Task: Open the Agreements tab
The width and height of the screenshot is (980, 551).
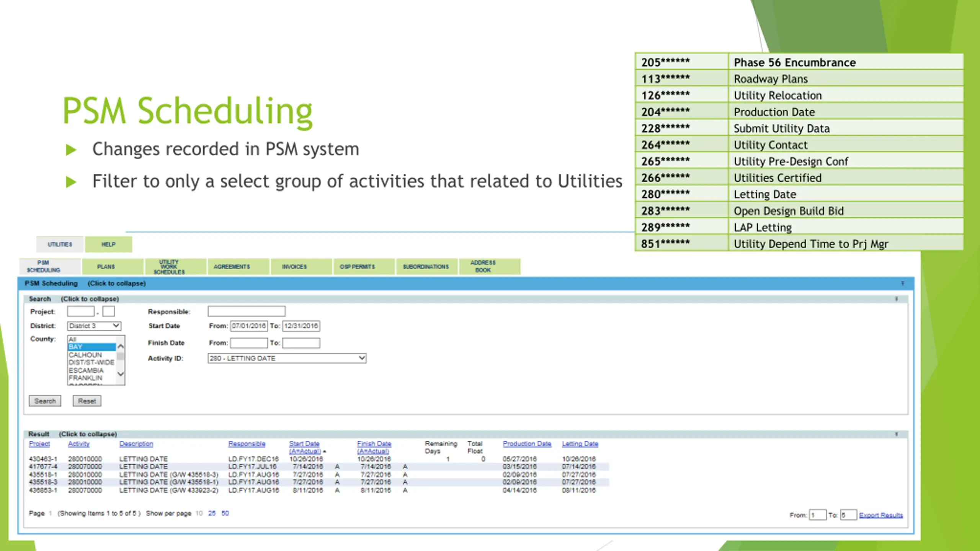Action: tap(232, 267)
